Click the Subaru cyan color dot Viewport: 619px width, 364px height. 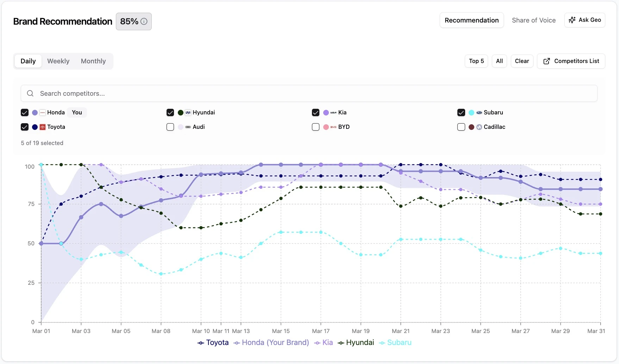pyautogui.click(x=471, y=113)
